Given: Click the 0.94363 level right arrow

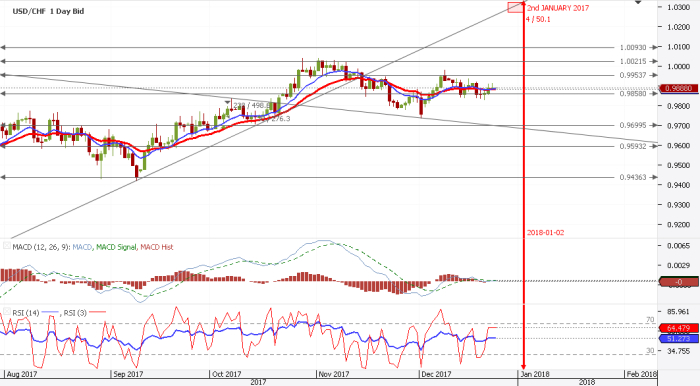Looking at the screenshot, I should [x=654, y=177].
